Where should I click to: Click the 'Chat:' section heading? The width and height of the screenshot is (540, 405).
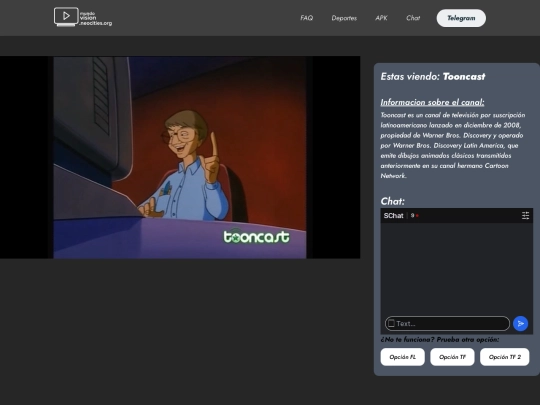coord(393,201)
